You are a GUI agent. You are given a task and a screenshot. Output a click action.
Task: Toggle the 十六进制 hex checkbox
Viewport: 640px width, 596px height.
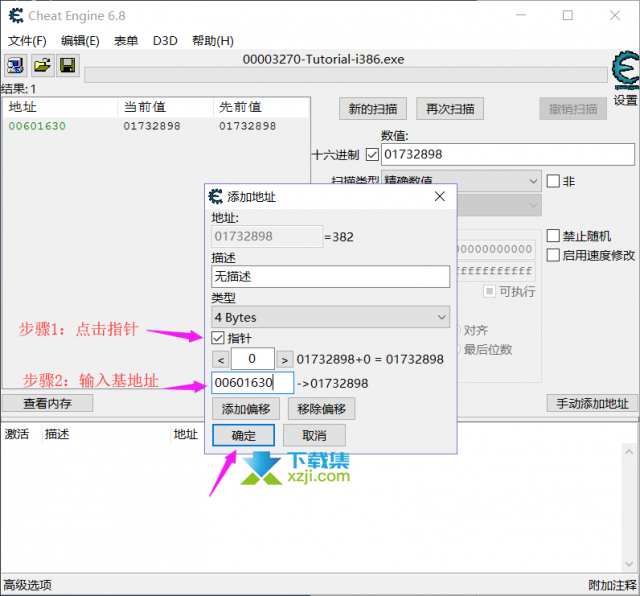(372, 155)
